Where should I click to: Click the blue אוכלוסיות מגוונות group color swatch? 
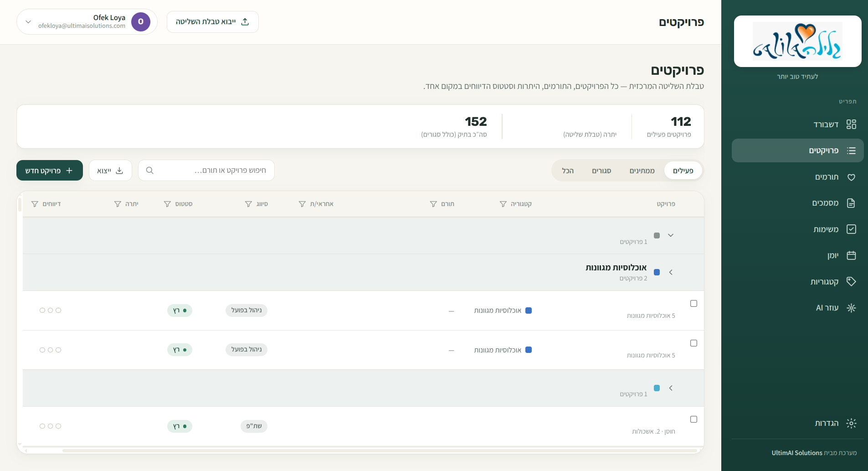point(657,272)
